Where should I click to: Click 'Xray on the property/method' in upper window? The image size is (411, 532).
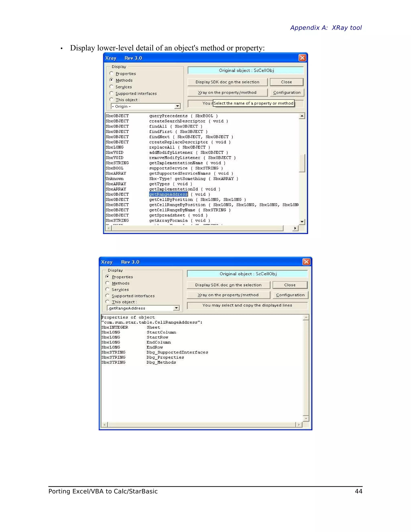coord(227,93)
